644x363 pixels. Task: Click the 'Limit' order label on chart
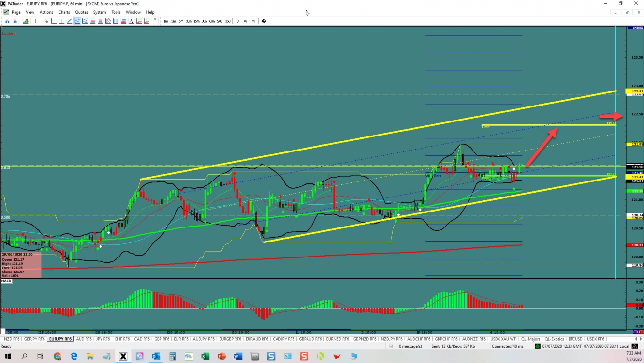[485, 126]
